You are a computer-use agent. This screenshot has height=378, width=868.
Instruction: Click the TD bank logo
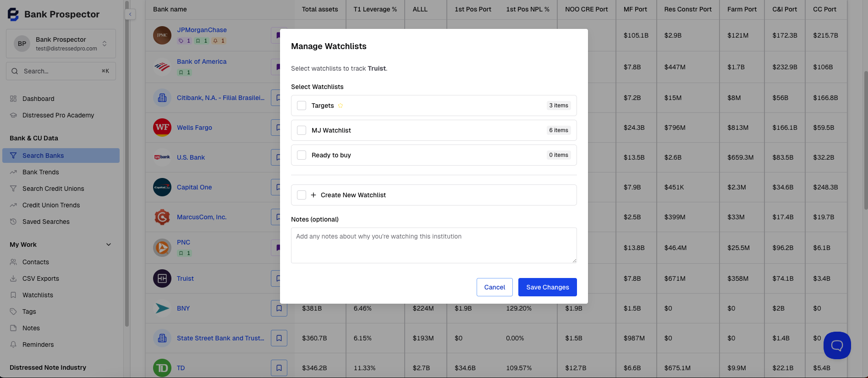[162, 368]
